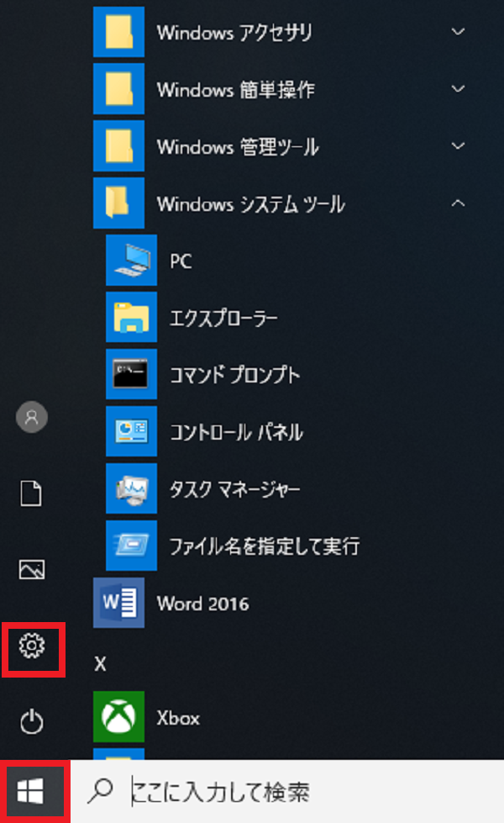Click the PC text entry
This screenshot has width=504, height=823.
tap(181, 261)
